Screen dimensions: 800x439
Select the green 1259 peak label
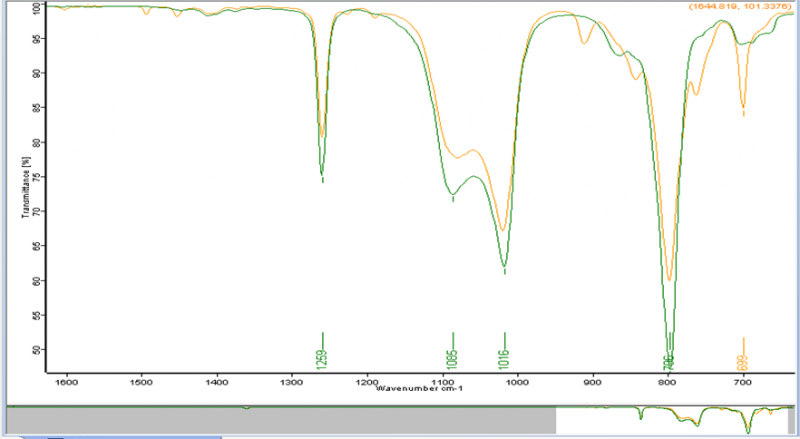coord(322,359)
